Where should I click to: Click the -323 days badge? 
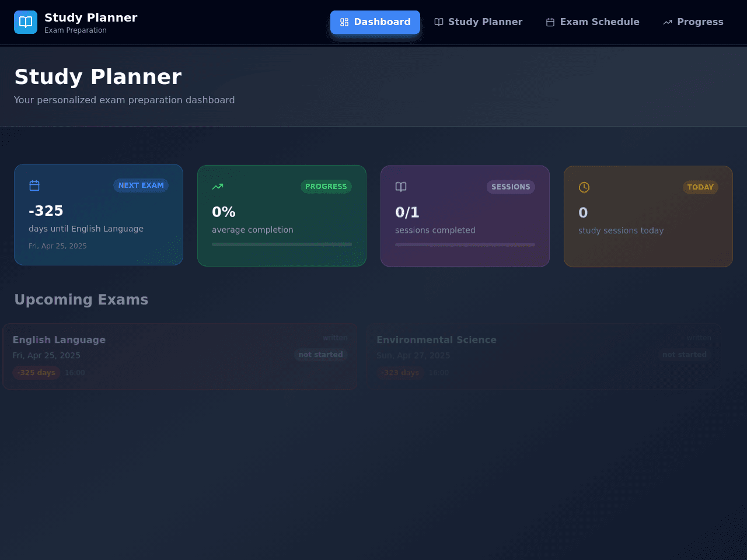click(x=400, y=373)
